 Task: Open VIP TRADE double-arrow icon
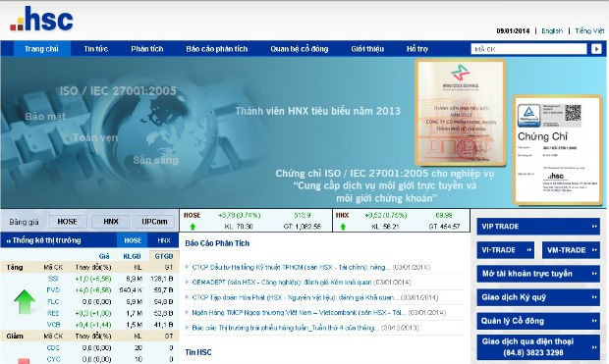point(594,227)
